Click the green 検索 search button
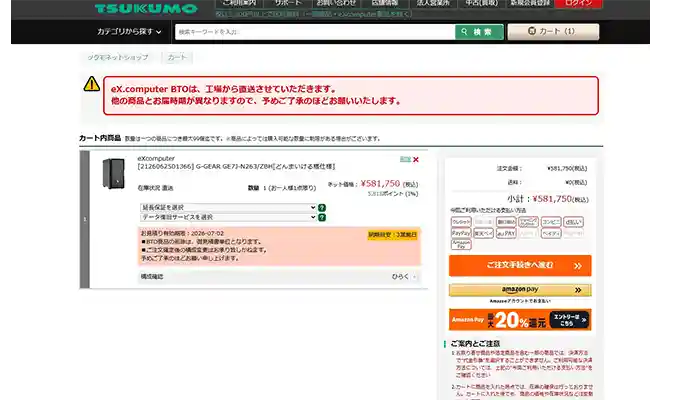 tap(479, 32)
